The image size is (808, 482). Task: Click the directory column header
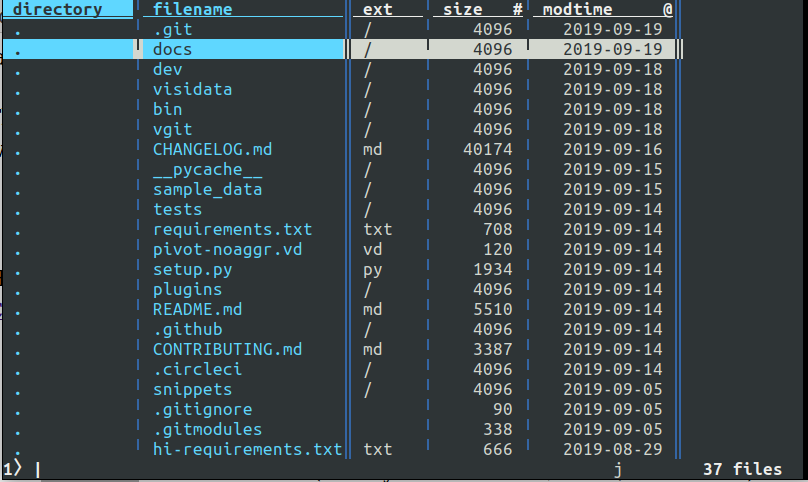click(x=60, y=9)
